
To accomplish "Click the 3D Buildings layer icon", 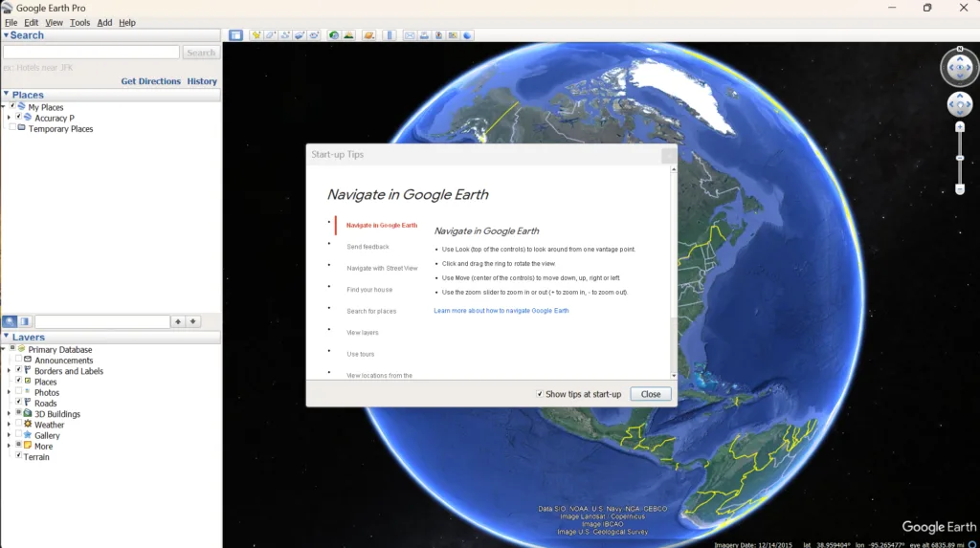I will coord(28,413).
